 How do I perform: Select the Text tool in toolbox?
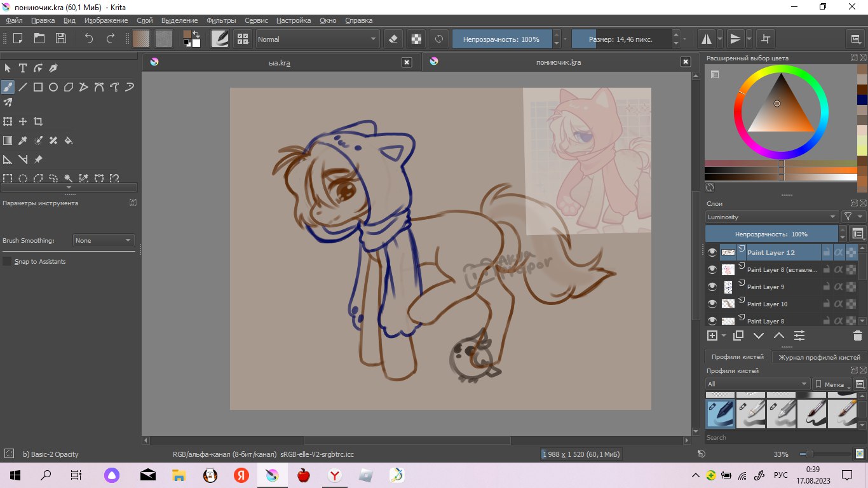[x=23, y=68]
